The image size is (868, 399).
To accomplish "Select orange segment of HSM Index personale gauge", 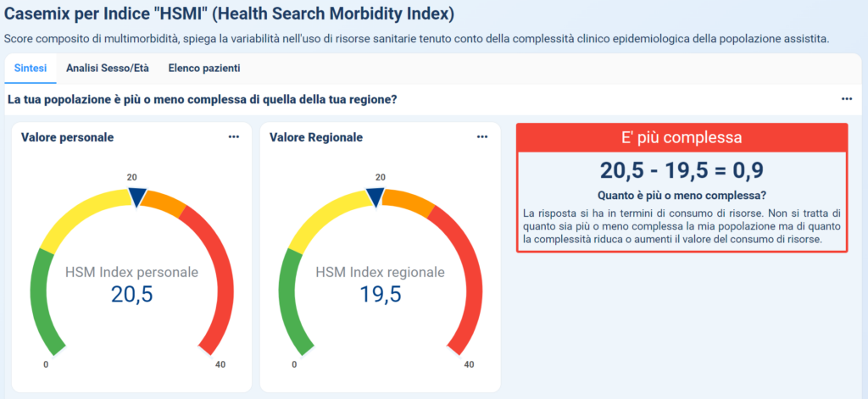I will tap(163, 203).
